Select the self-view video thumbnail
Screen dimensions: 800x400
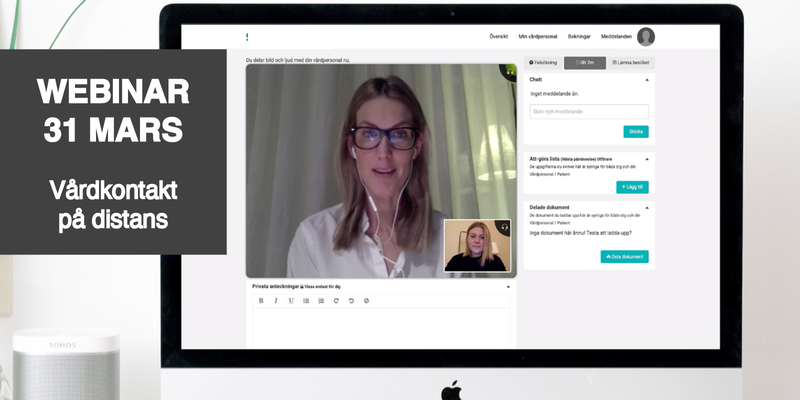[x=477, y=246]
